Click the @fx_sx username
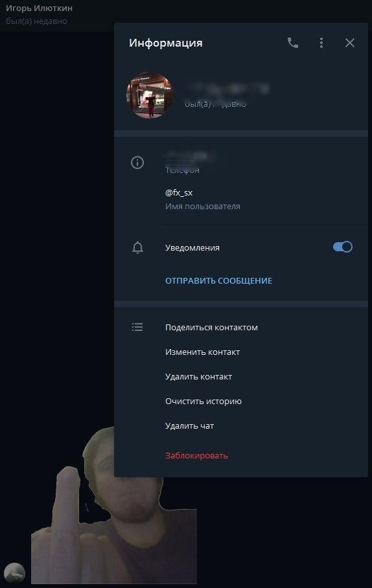The image size is (372, 588). coord(179,193)
